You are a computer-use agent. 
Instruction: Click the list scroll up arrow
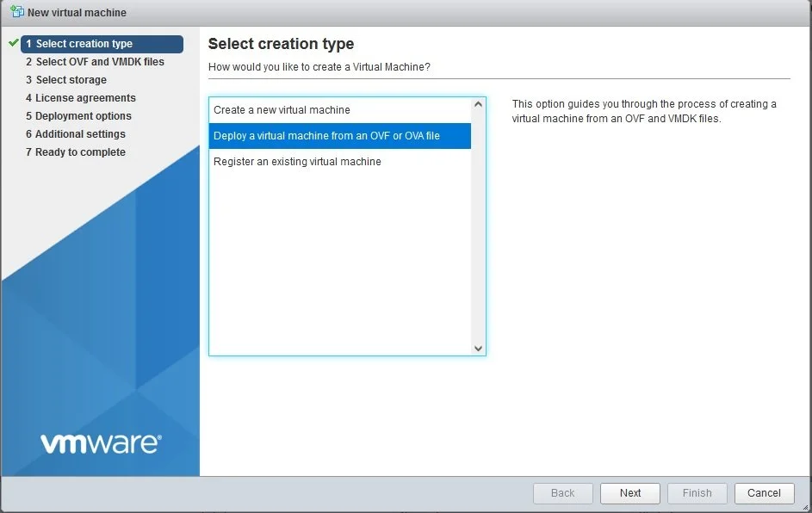(x=478, y=104)
